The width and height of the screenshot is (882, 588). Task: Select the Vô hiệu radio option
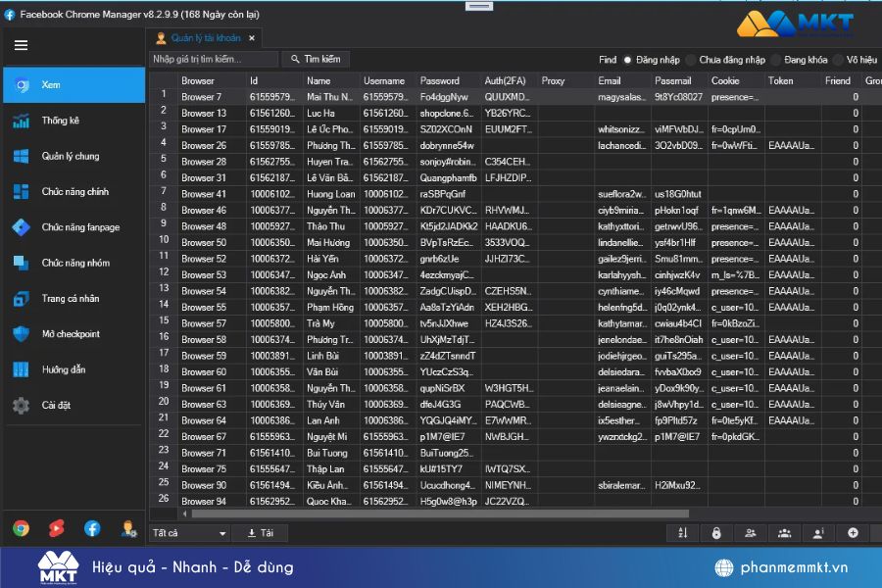click(838, 60)
